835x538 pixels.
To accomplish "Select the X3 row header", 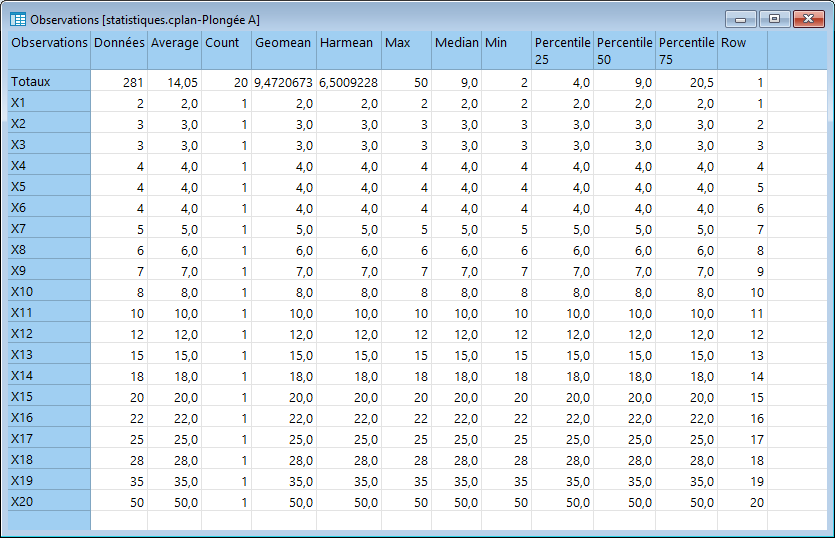I will 49,144.
